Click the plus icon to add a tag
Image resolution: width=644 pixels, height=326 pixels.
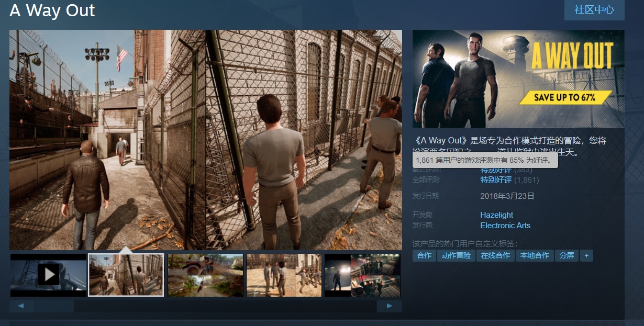pyautogui.click(x=586, y=256)
